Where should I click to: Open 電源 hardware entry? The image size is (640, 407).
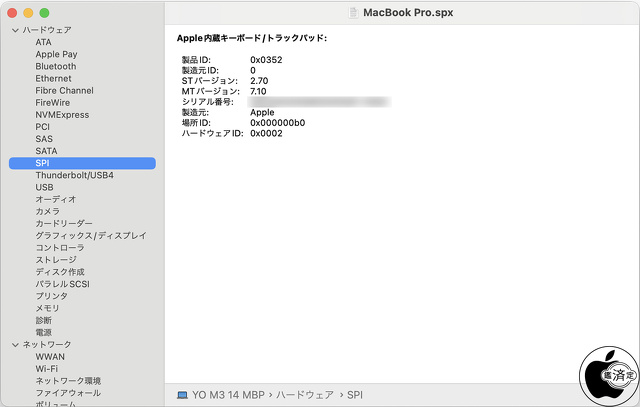coord(43,333)
